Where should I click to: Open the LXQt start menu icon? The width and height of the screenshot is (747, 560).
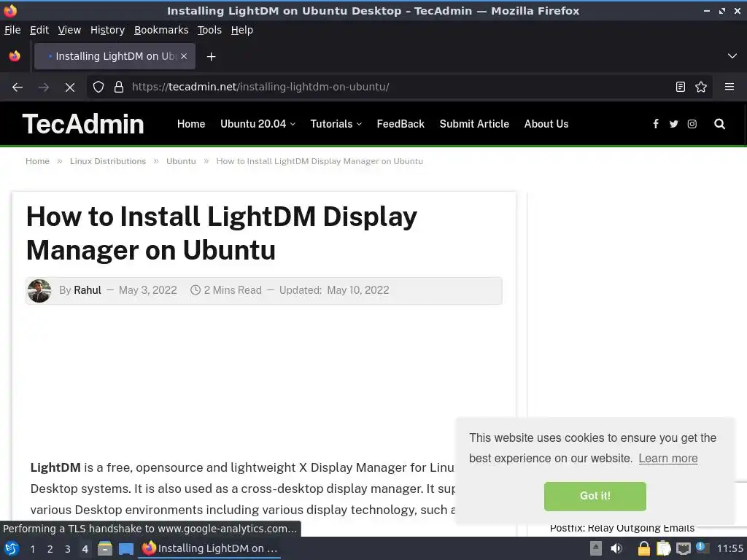coord(12,548)
